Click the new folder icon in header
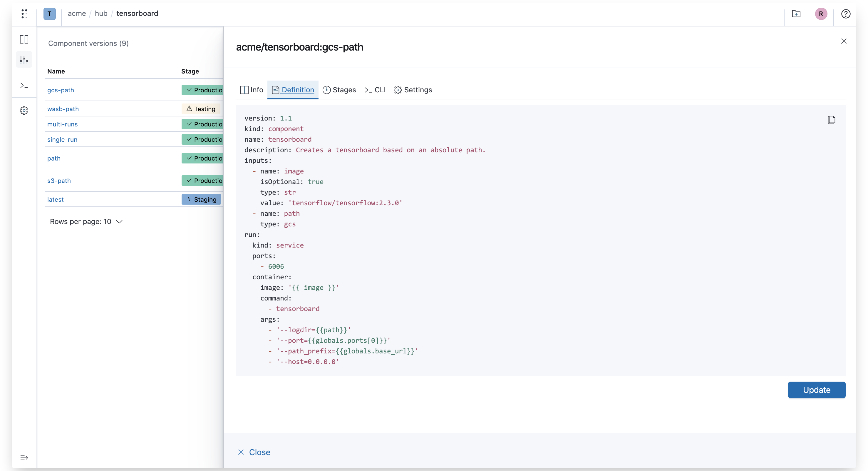 pyautogui.click(x=796, y=14)
